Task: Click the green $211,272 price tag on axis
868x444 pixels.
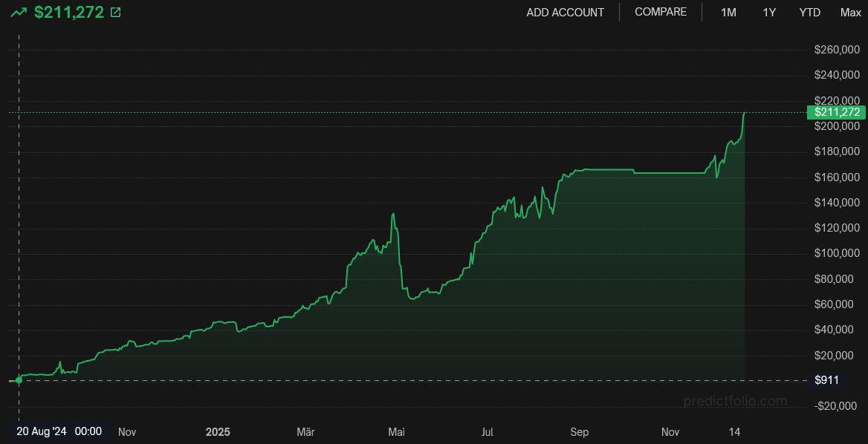Action: coord(836,112)
